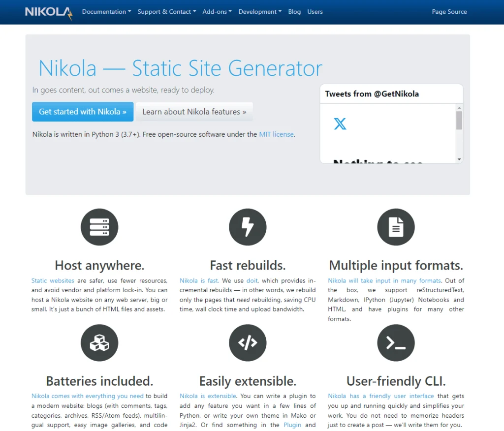Viewport: 504px width, 431px height.
Task: Click the cubes icon above Batteries included
Action: click(99, 342)
